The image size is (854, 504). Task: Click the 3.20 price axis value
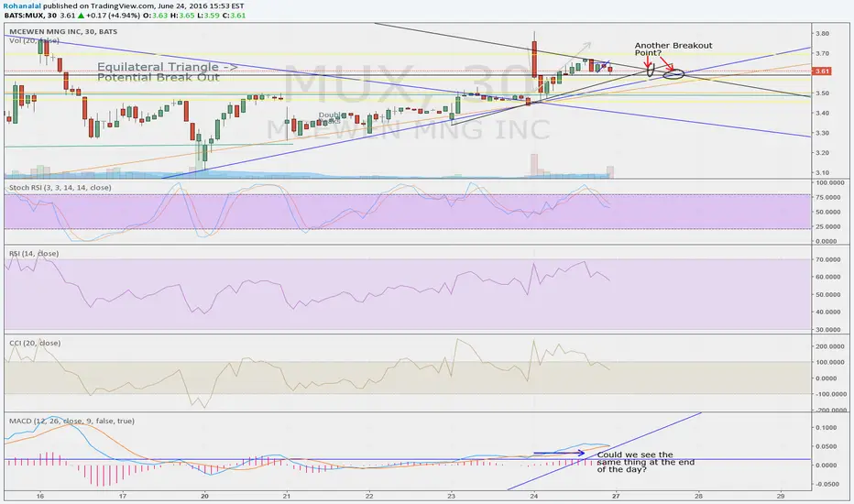point(822,152)
